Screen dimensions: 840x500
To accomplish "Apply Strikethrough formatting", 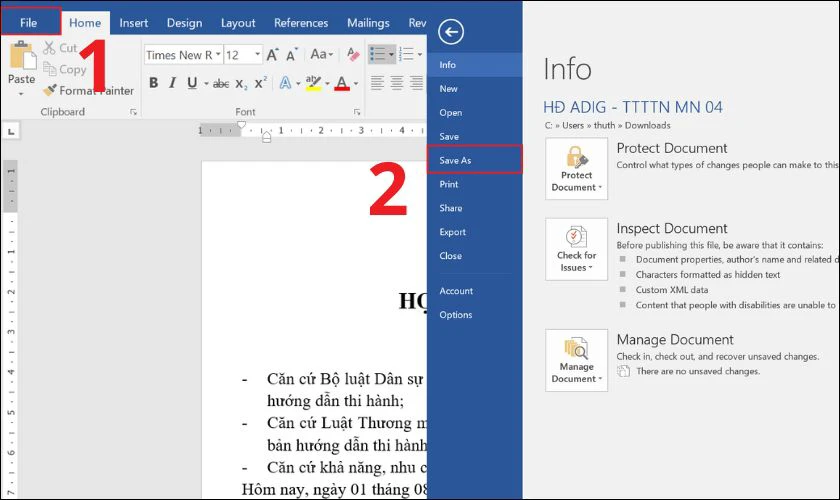I will pos(221,84).
